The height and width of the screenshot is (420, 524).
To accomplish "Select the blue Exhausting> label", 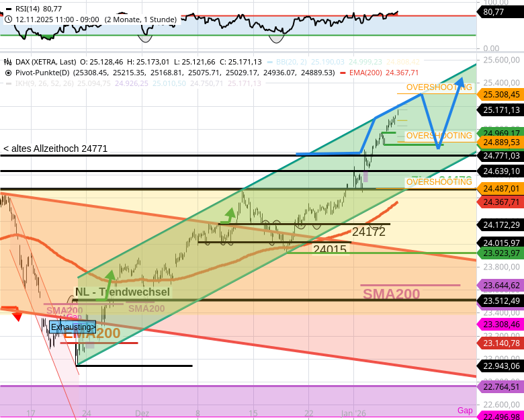I will 73,327.
